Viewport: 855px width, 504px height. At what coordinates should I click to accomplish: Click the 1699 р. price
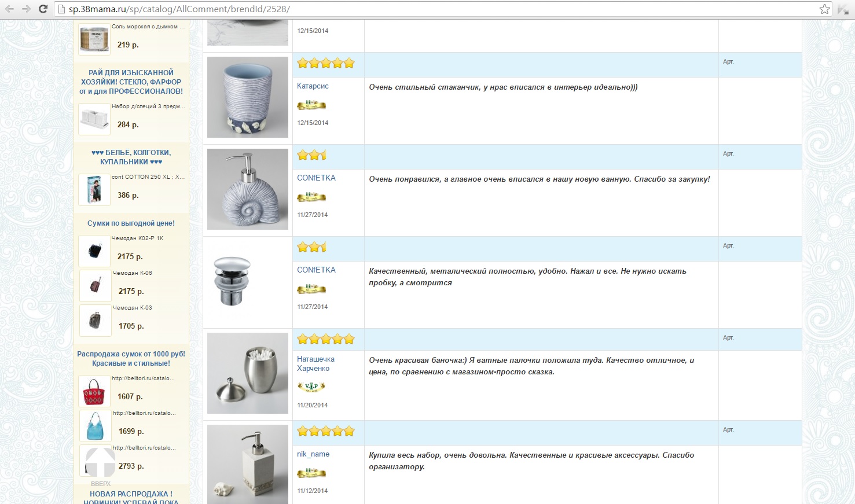[131, 431]
